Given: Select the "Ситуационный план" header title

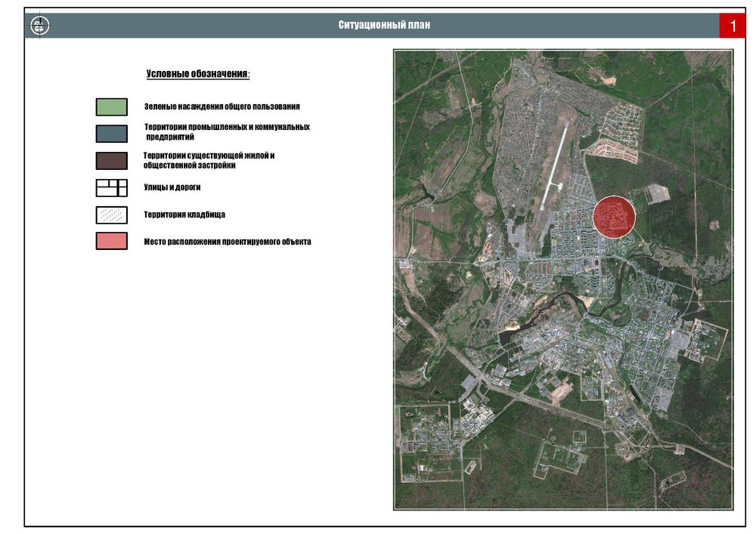Looking at the screenshot, I should point(384,26).
